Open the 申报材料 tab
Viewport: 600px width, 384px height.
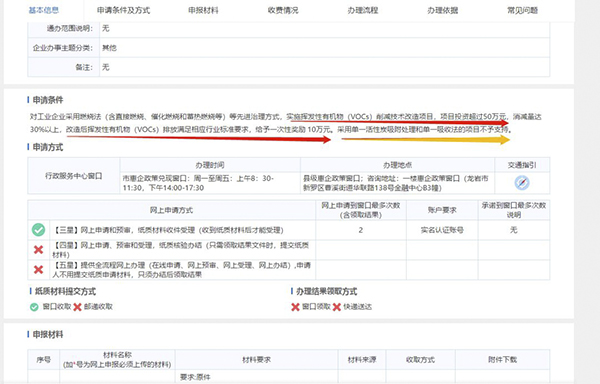[x=203, y=10]
